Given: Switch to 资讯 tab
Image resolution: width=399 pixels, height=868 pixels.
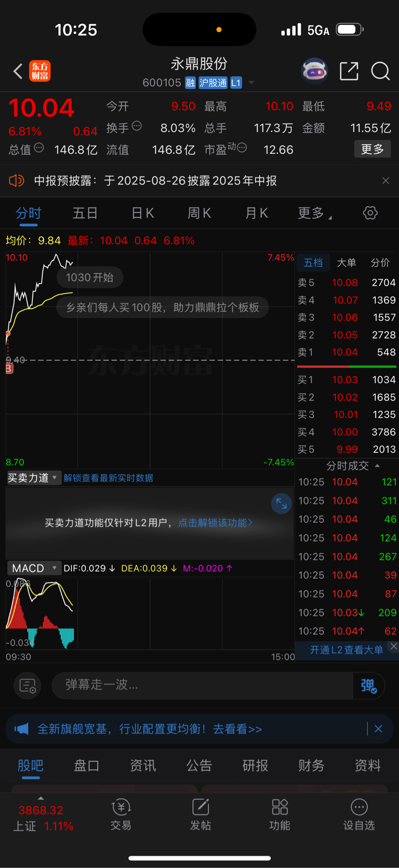Looking at the screenshot, I should tap(143, 766).
